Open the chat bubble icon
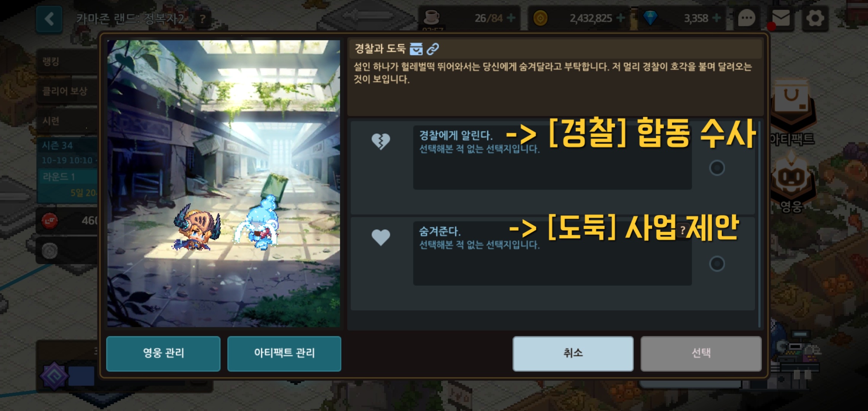The width and height of the screenshot is (868, 411). [746, 18]
